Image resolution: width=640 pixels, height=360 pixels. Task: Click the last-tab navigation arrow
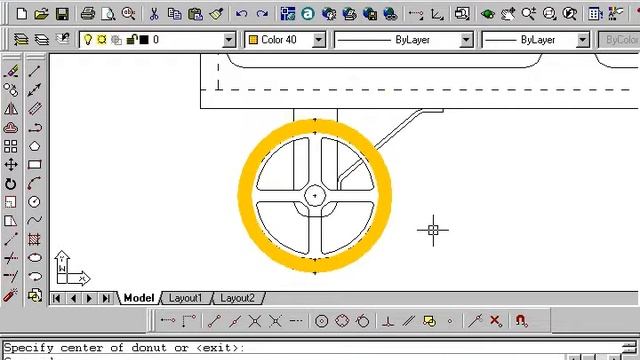[106, 298]
